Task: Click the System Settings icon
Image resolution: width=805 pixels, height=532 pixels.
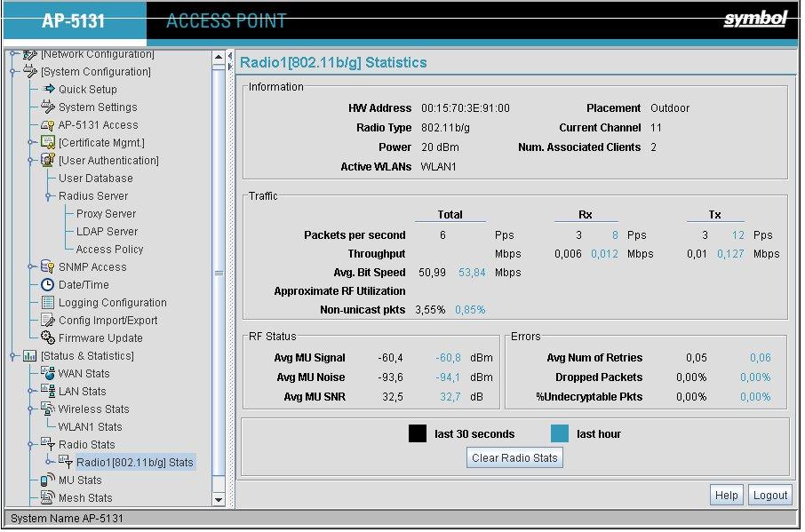Action: pyautogui.click(x=48, y=107)
